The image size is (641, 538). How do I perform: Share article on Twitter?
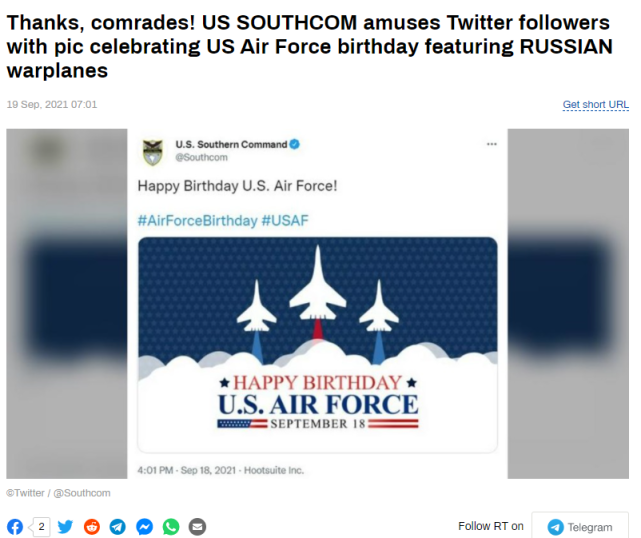66,527
